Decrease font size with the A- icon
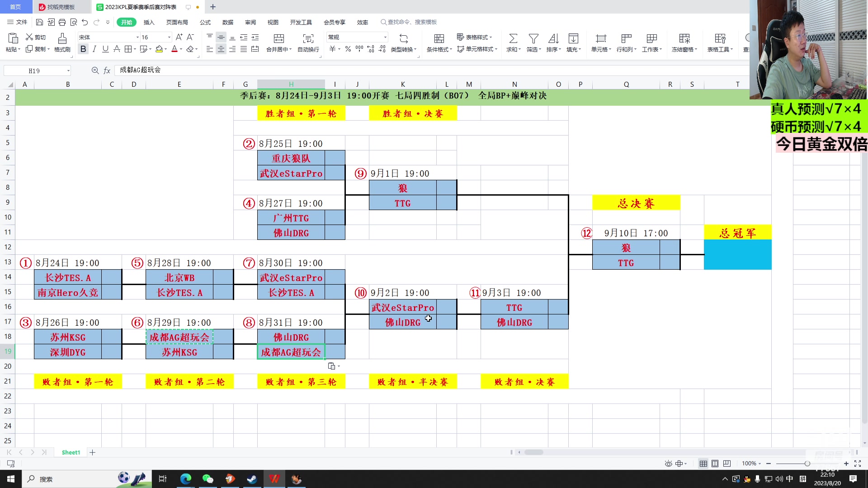Viewport: 868px width, 488px height. point(190,37)
